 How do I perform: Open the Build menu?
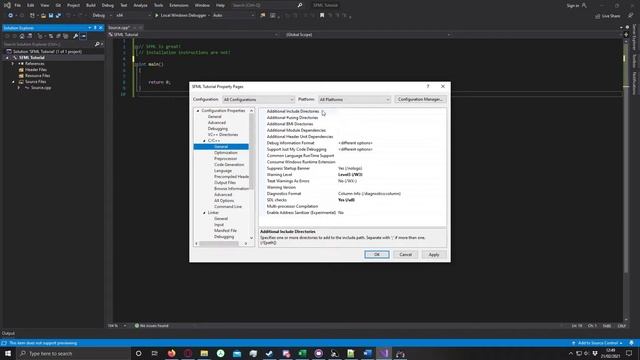pos(91,5)
